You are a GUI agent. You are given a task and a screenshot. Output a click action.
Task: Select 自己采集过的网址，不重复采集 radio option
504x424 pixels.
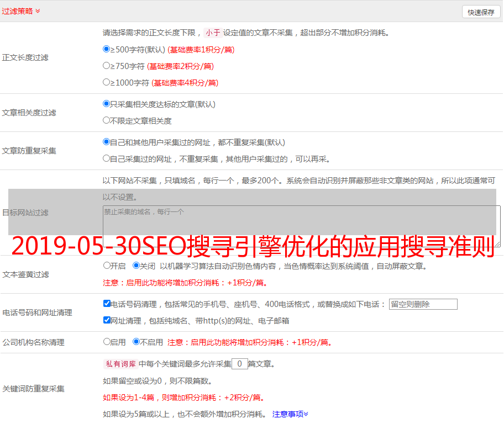click(107, 158)
